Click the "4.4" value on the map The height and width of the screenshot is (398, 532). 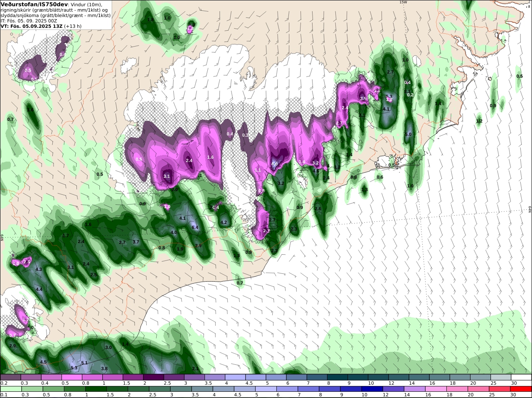[39, 289]
